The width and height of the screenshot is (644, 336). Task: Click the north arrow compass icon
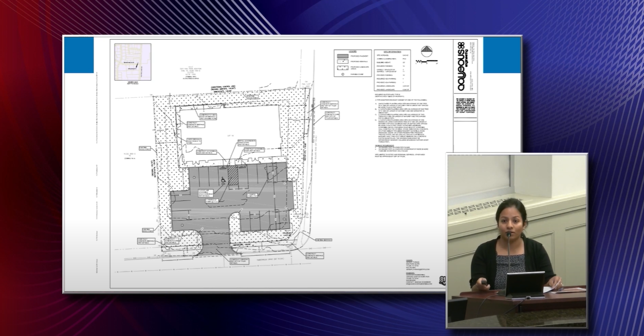click(x=427, y=50)
